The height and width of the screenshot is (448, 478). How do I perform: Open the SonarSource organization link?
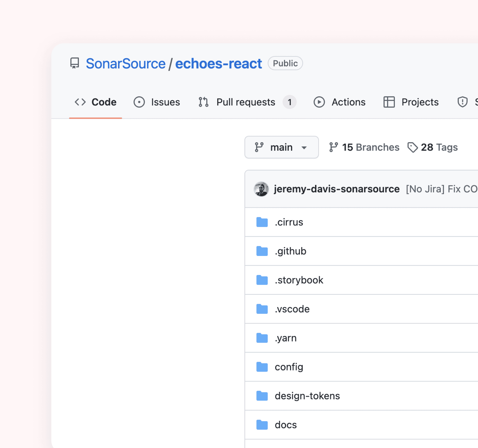[125, 64]
